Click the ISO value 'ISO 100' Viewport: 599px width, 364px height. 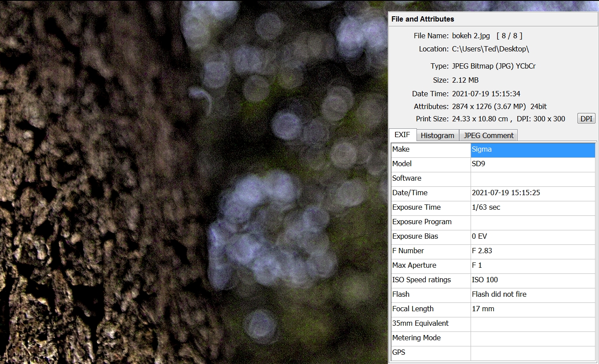click(533, 280)
